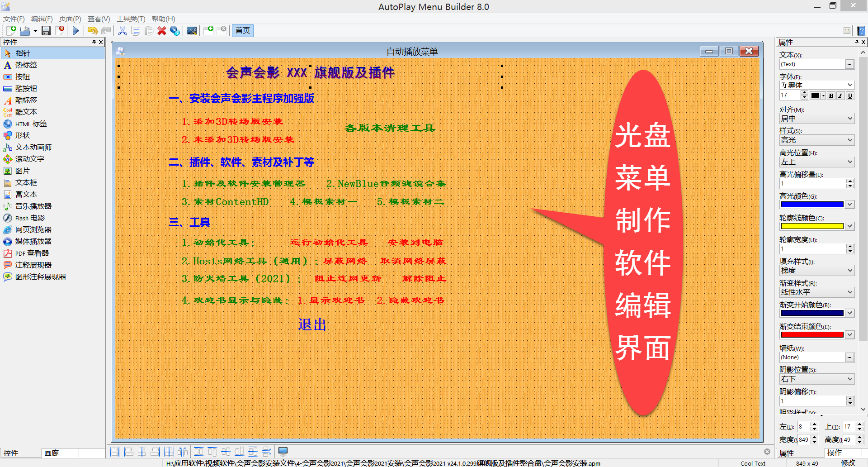Viewport: 868px width, 467px height.
Task: Open the 页面(P) menu
Action: pyautogui.click(x=70, y=19)
